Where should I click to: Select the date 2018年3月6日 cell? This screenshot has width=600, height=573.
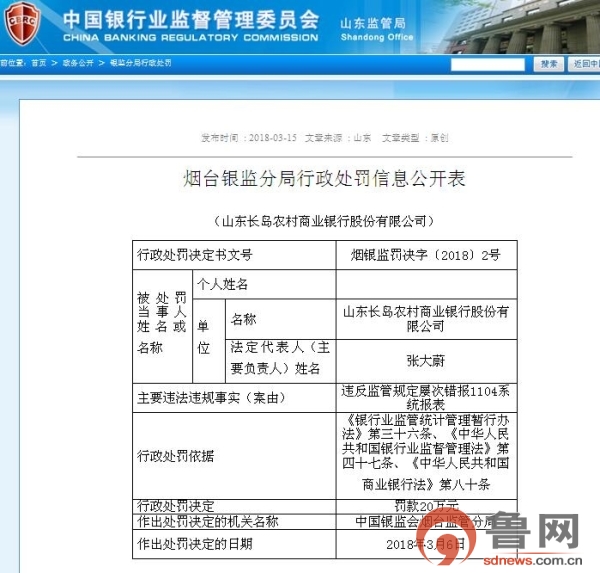426,544
